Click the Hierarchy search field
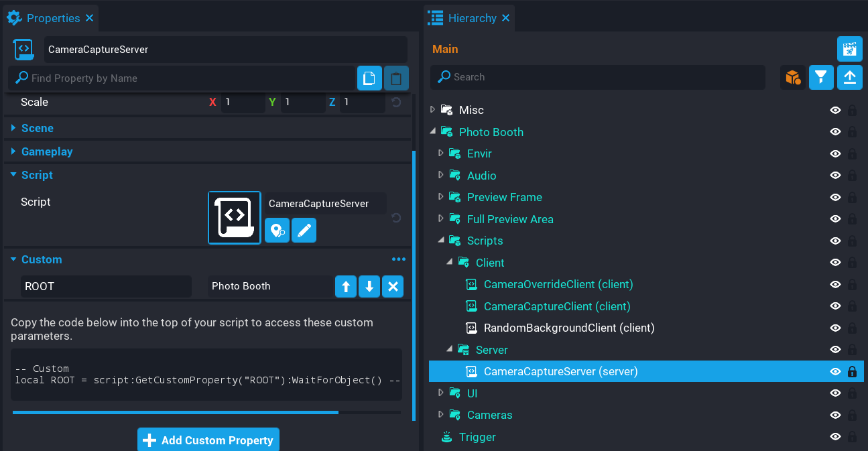Image resolution: width=868 pixels, height=451 pixels. tap(597, 77)
